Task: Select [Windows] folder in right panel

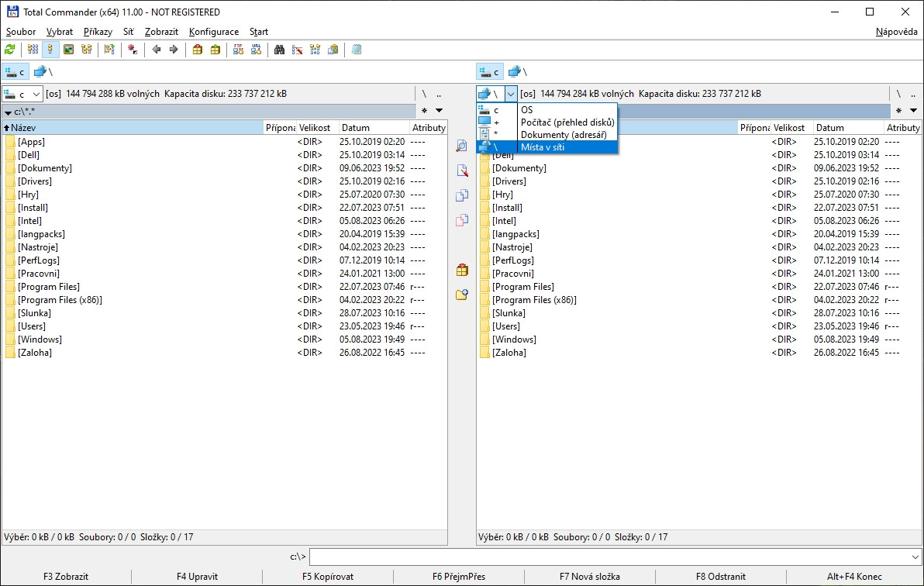Action: (514, 339)
